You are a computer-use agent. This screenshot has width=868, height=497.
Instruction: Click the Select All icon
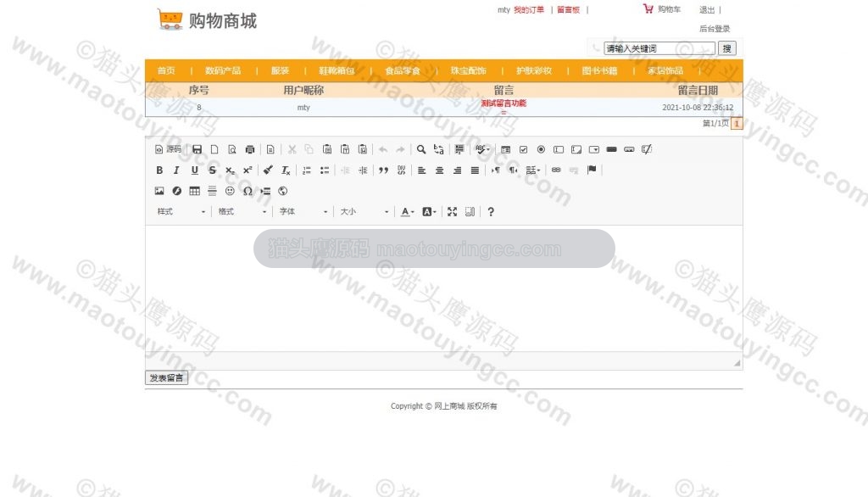[459, 149]
